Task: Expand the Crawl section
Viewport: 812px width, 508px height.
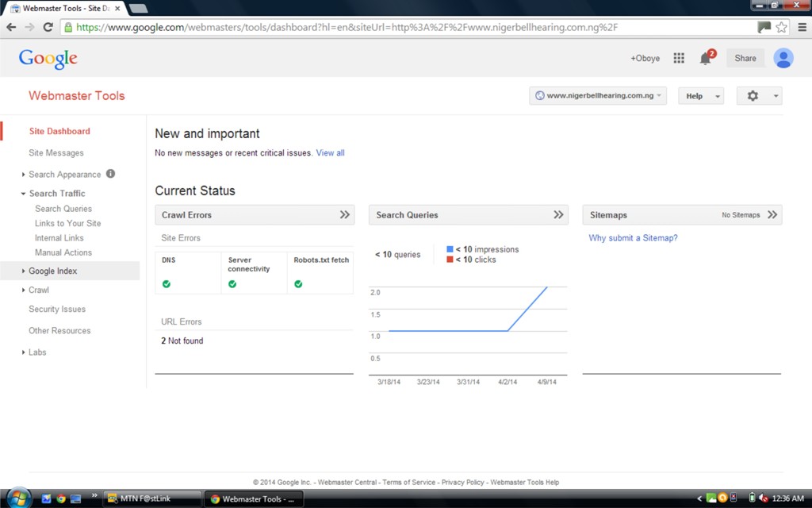Action: pos(23,290)
